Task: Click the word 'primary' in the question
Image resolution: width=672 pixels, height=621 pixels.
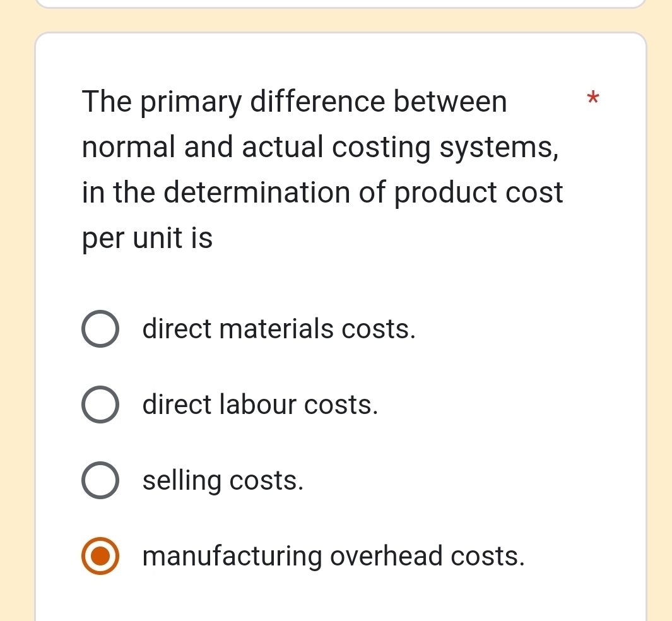Action: click(x=191, y=103)
